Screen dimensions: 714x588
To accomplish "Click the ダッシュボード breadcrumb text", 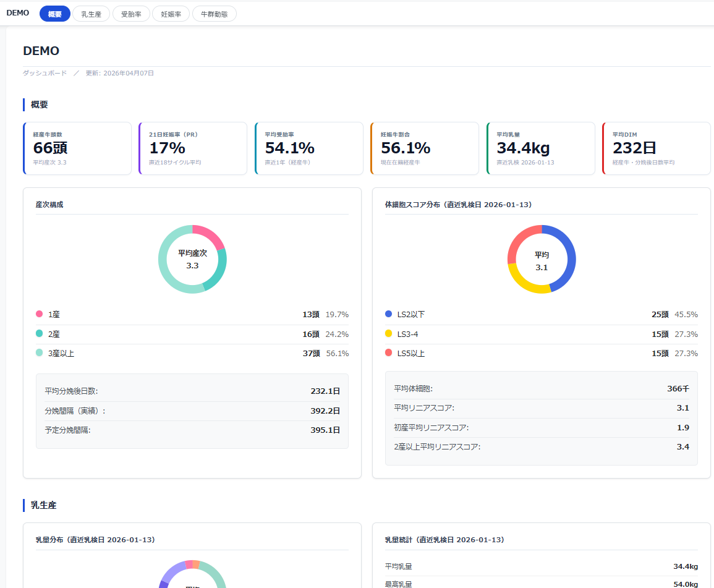I will [45, 73].
